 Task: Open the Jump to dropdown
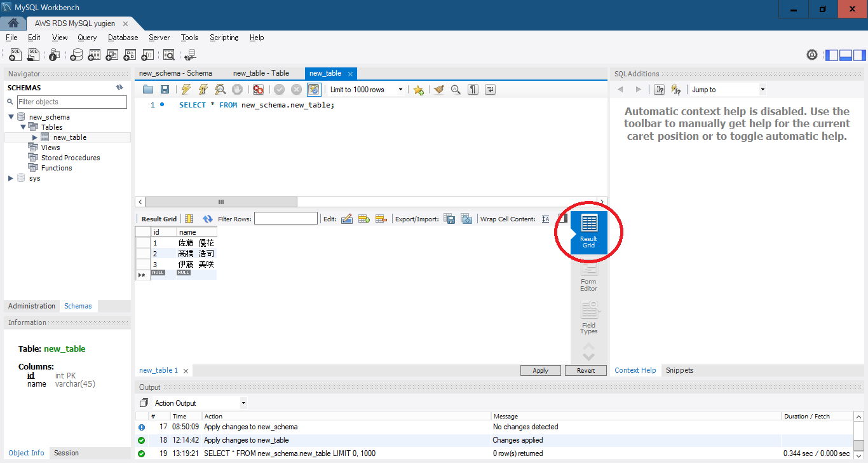point(763,90)
